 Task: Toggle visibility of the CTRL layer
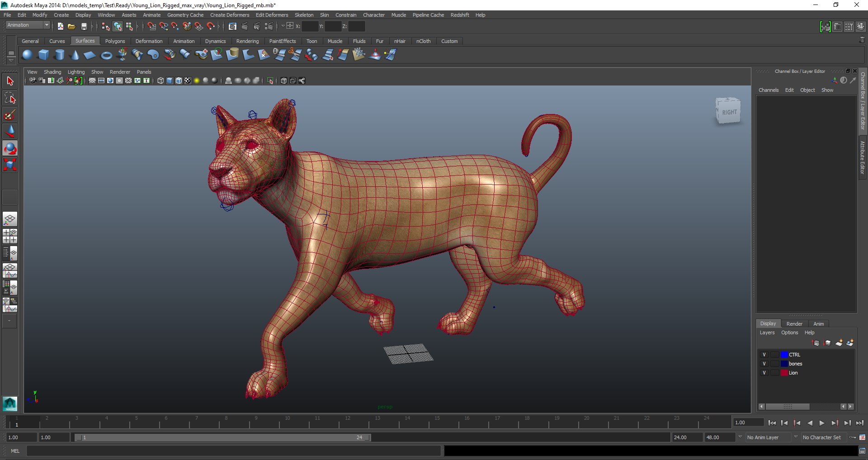pos(764,355)
